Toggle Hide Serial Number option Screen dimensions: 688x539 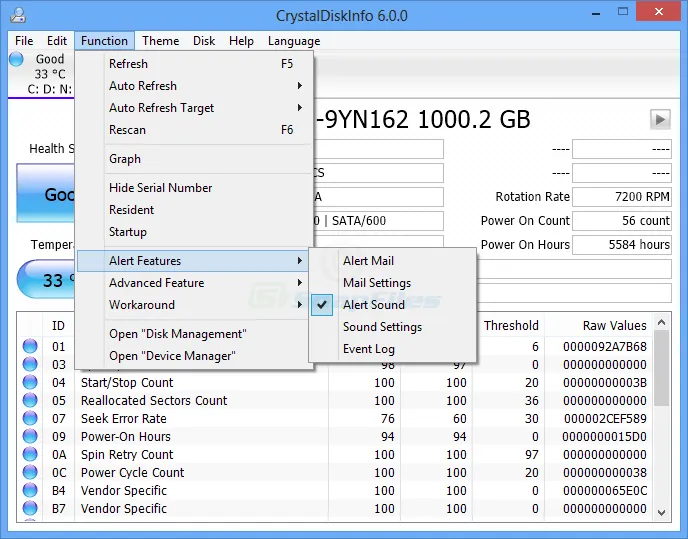(194, 188)
